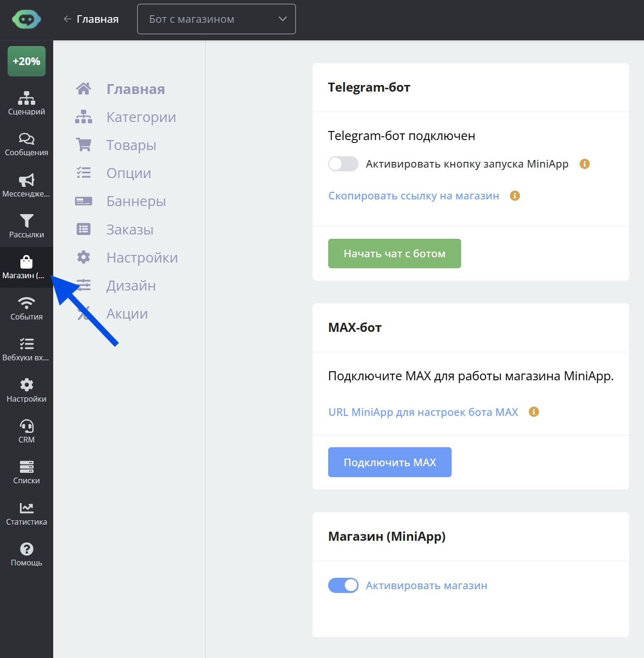Open Настройки in store menu
The width and height of the screenshot is (644, 658).
127,257
